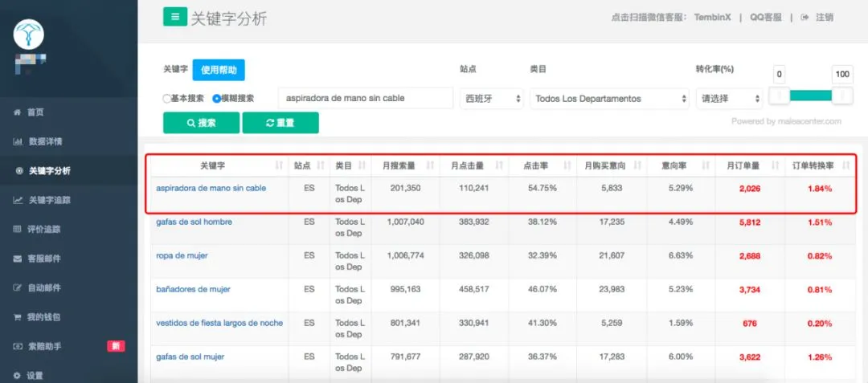The image size is (868, 383).
Task: Click the left handle of conversion slider
Action: [x=780, y=96]
